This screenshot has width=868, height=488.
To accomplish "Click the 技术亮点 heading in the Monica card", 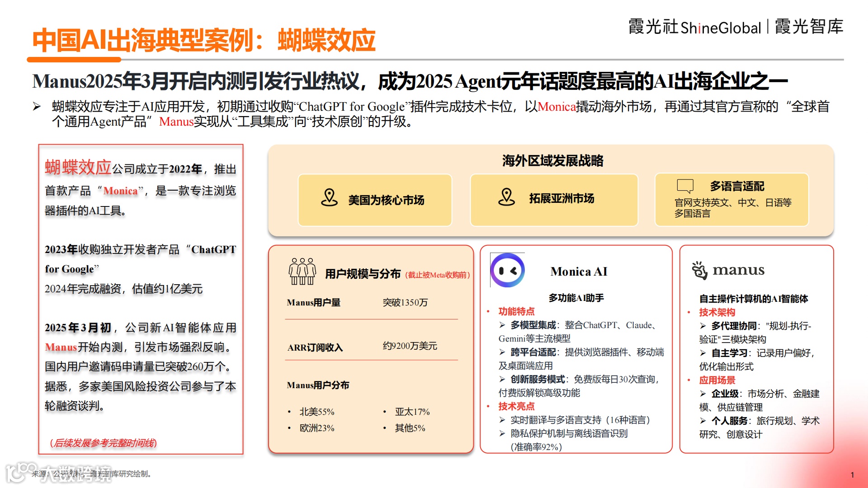I will (x=516, y=406).
